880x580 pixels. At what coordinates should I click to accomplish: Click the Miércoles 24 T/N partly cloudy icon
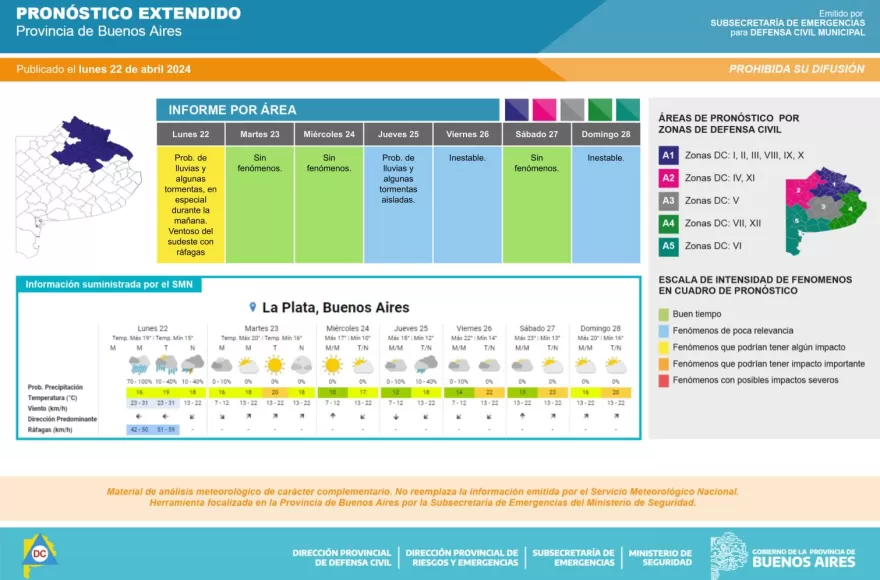pos(363,366)
